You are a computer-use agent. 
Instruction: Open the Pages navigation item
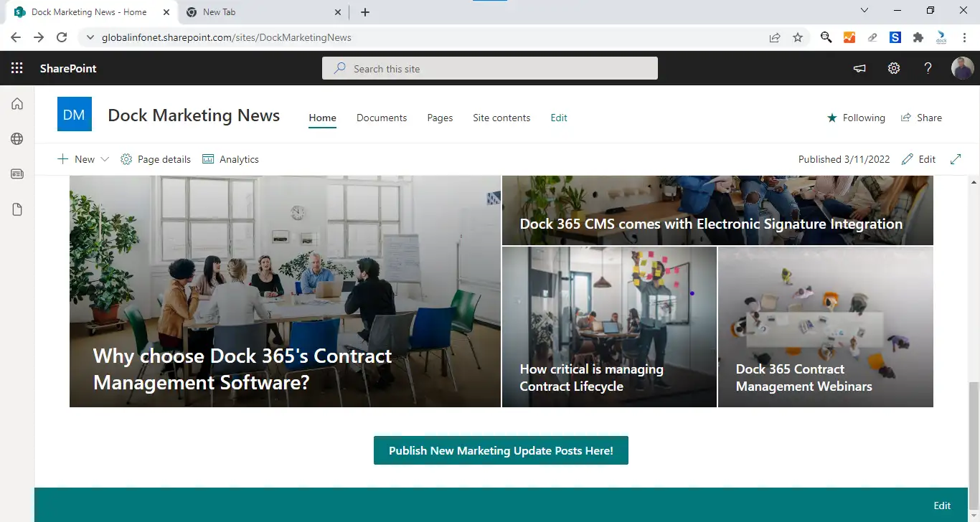pos(440,118)
